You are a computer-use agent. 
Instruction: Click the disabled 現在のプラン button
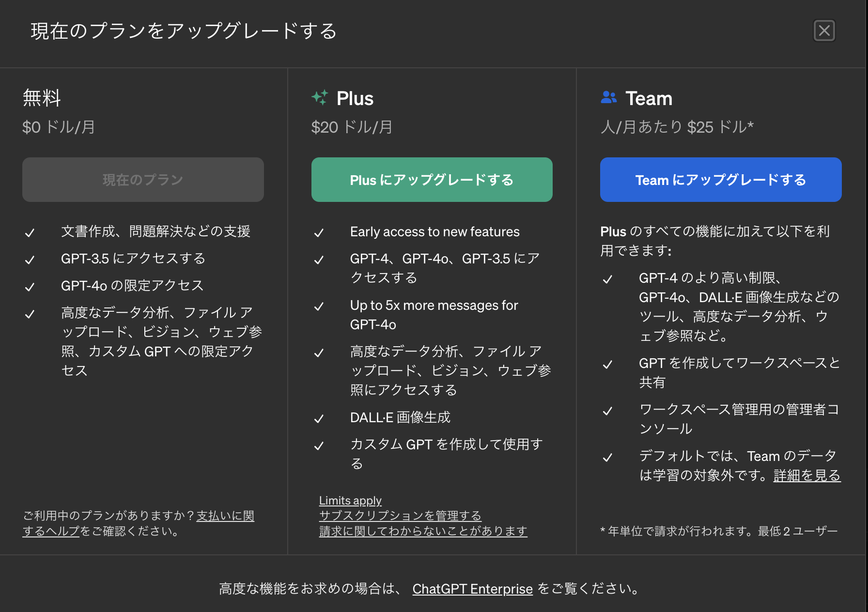(x=143, y=180)
